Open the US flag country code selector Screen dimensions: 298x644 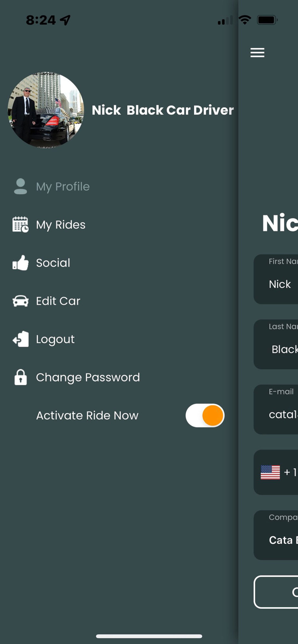coord(270,472)
